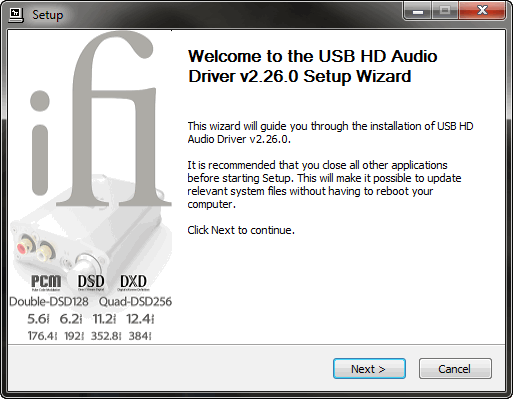Image resolution: width=513 pixels, height=399 pixels.
Task: Click the "It is recommended that you close" paragraph
Action: (324, 184)
